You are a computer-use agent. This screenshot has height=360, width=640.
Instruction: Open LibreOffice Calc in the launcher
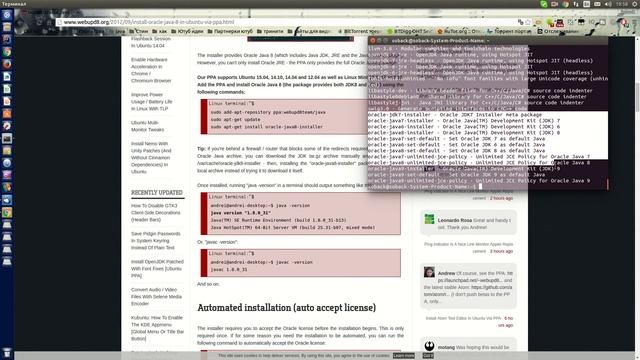click(x=7, y=89)
